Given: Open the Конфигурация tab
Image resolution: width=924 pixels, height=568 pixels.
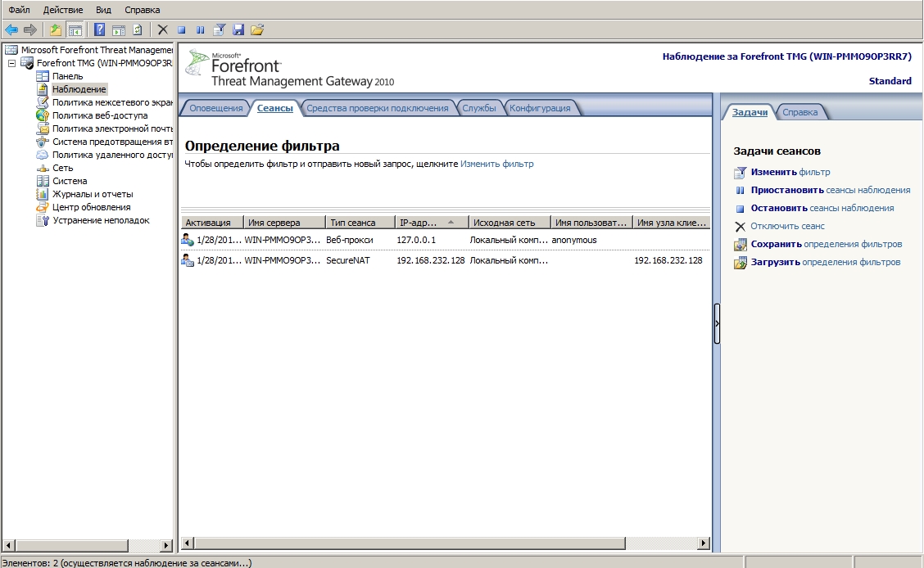Looking at the screenshot, I should click(x=540, y=108).
